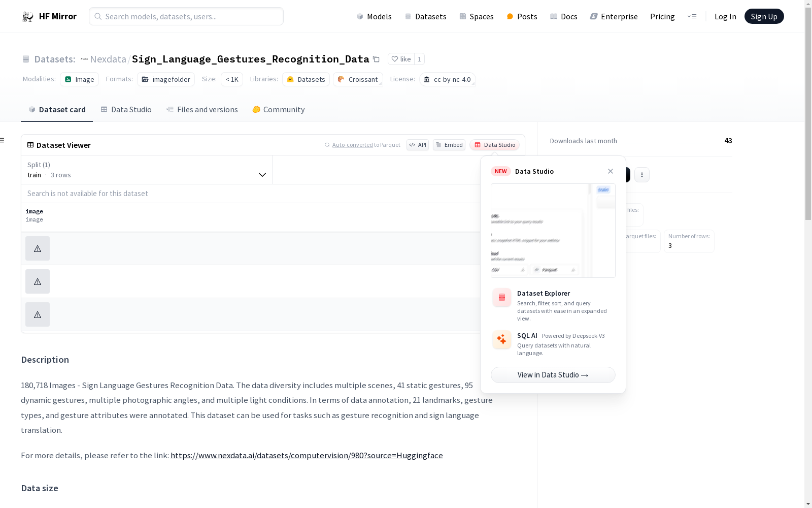Open the Pricing page

pos(662,16)
